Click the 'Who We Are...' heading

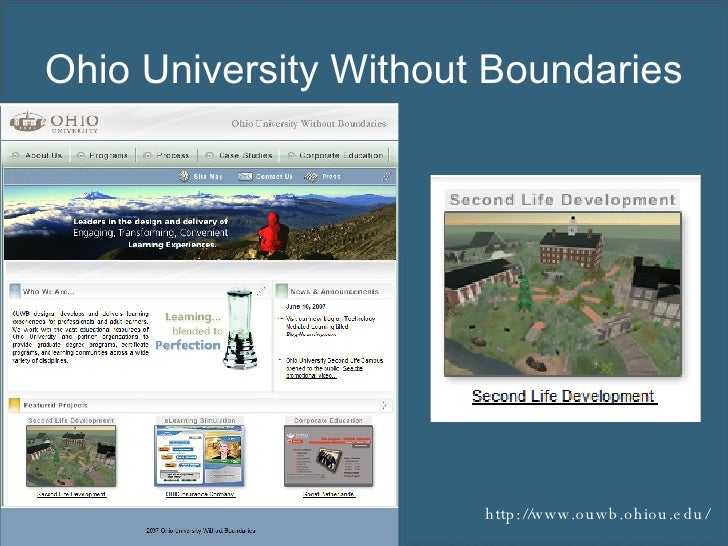pyautogui.click(x=49, y=292)
